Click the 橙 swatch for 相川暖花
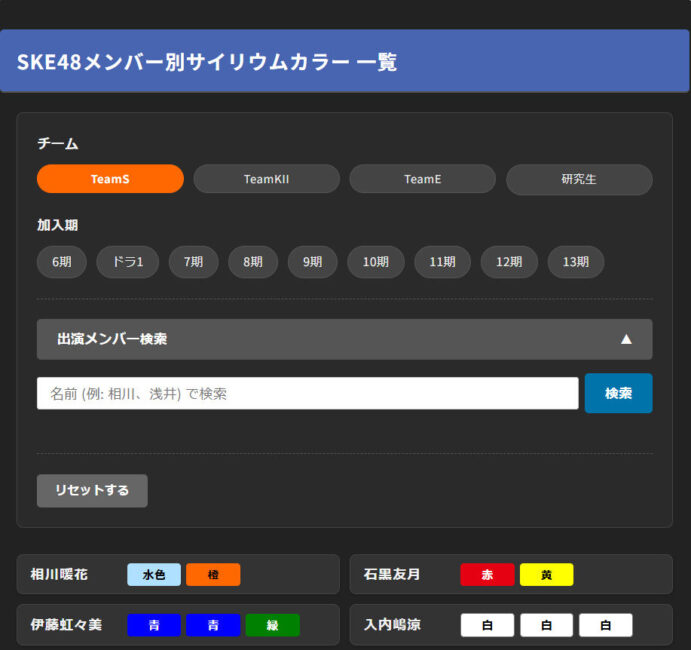 tap(213, 575)
